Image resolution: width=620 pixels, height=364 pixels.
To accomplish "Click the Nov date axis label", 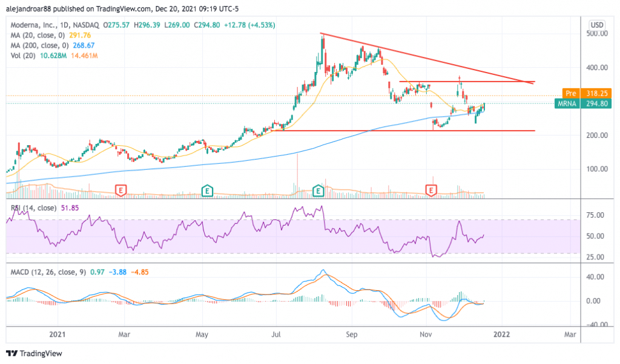I will coord(426,334).
